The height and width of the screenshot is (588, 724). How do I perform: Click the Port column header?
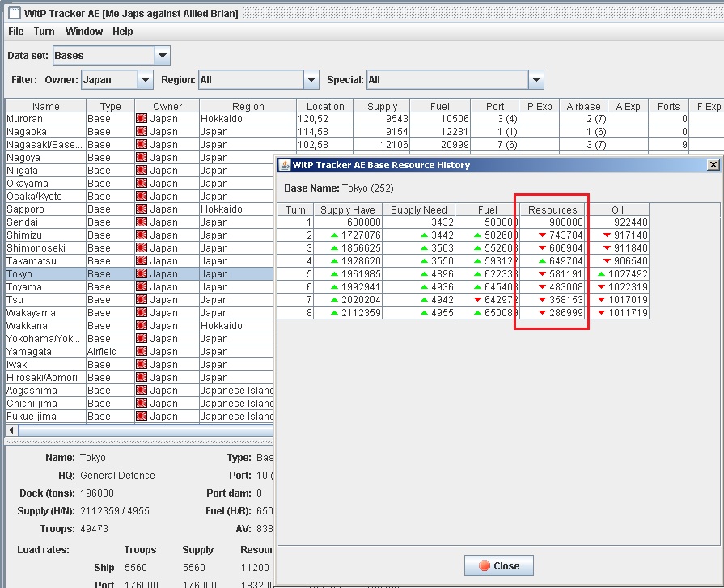pos(495,106)
